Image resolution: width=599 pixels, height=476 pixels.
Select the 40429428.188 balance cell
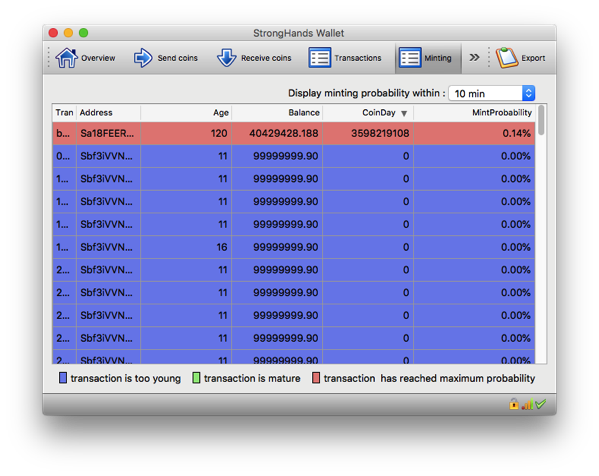[277, 133]
